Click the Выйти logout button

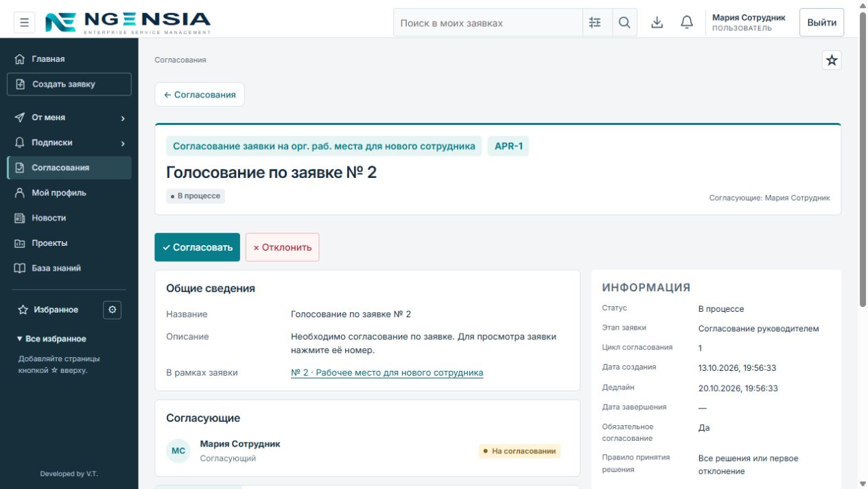[x=821, y=23]
